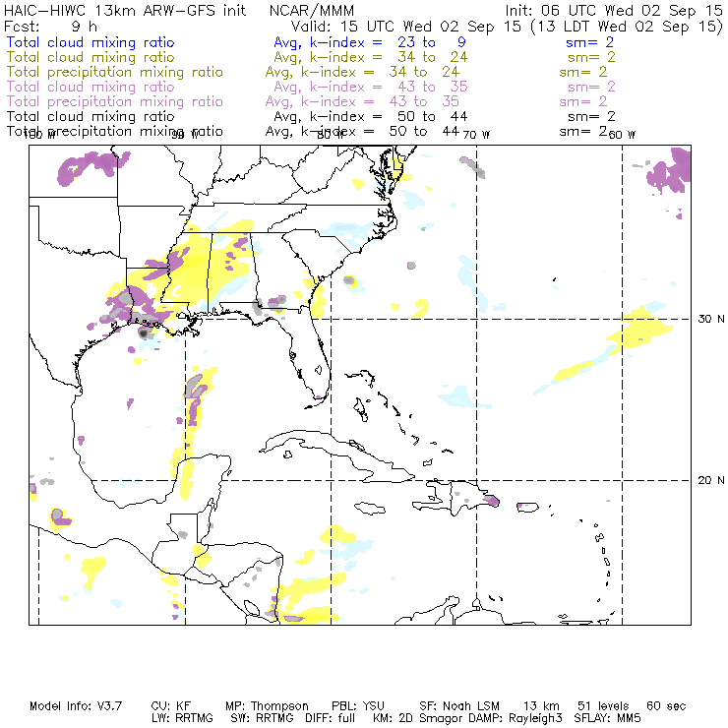Click the 'PBL: YSU' model setting
The height and width of the screenshot is (728, 728).
358,706
